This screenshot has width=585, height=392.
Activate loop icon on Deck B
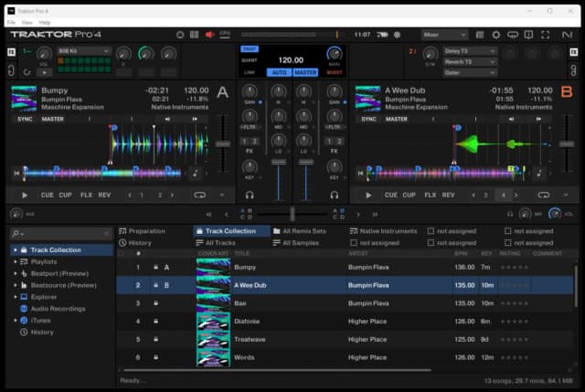(x=544, y=195)
